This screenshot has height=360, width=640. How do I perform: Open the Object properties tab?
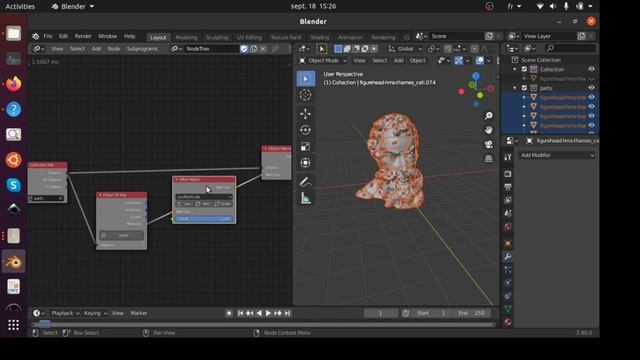tap(508, 243)
